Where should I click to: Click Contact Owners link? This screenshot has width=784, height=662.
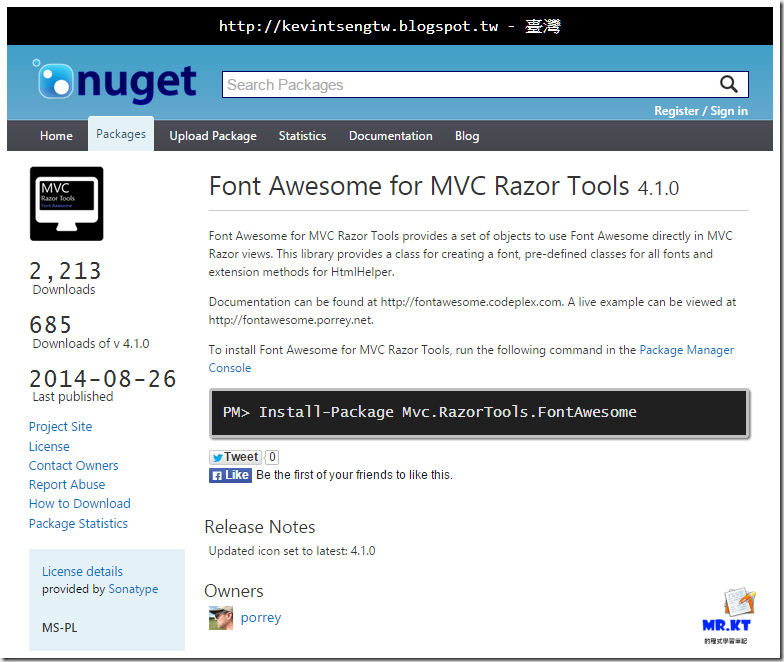coord(74,466)
